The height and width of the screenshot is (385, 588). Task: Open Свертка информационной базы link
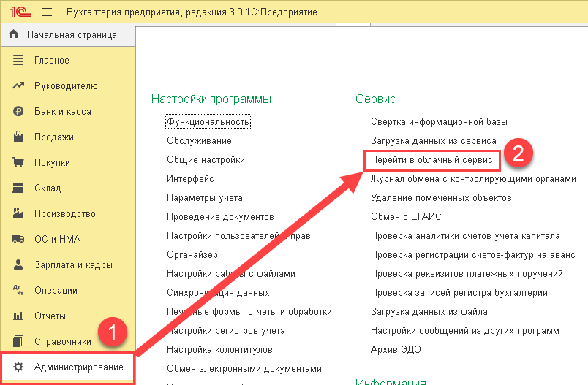439,122
